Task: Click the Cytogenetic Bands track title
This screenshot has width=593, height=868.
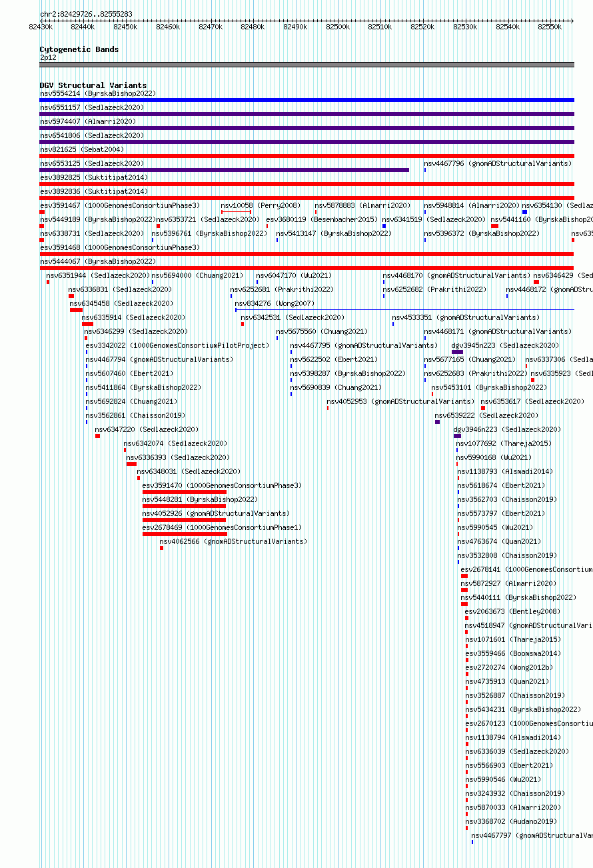Action: (x=79, y=49)
